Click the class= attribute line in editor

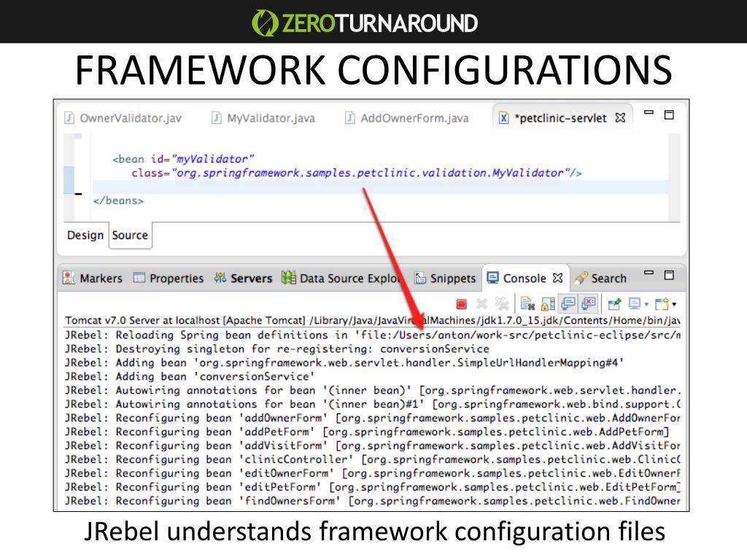[x=357, y=173]
